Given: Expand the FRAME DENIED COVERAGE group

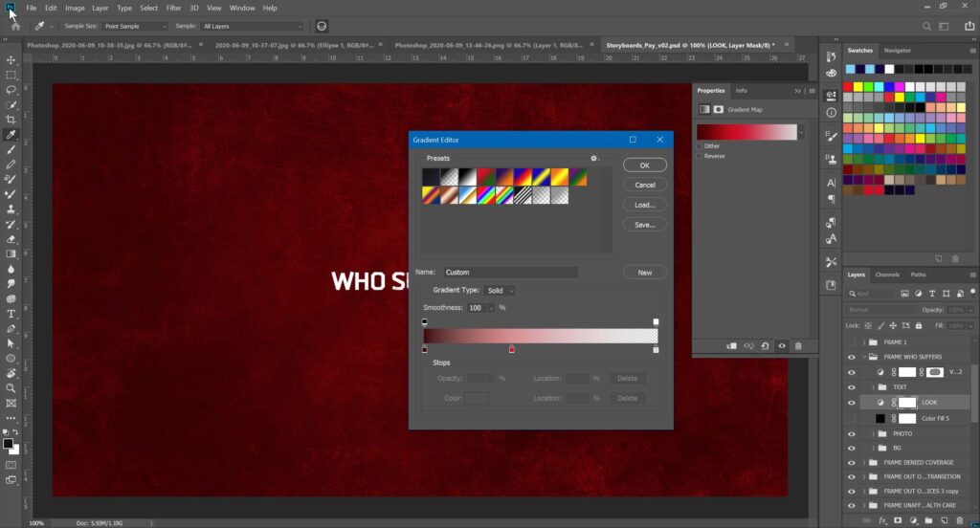Looking at the screenshot, I should pos(864,462).
